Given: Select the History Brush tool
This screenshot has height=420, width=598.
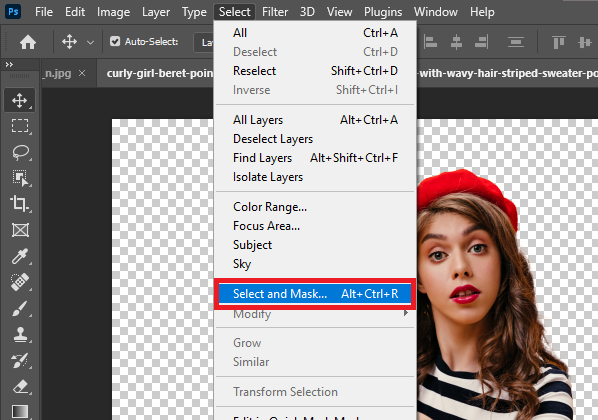Looking at the screenshot, I should (19, 360).
